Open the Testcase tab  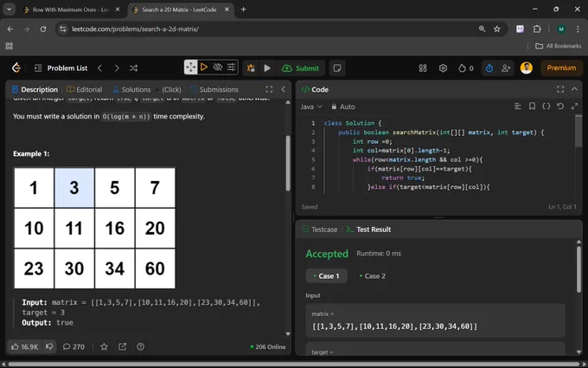320,229
